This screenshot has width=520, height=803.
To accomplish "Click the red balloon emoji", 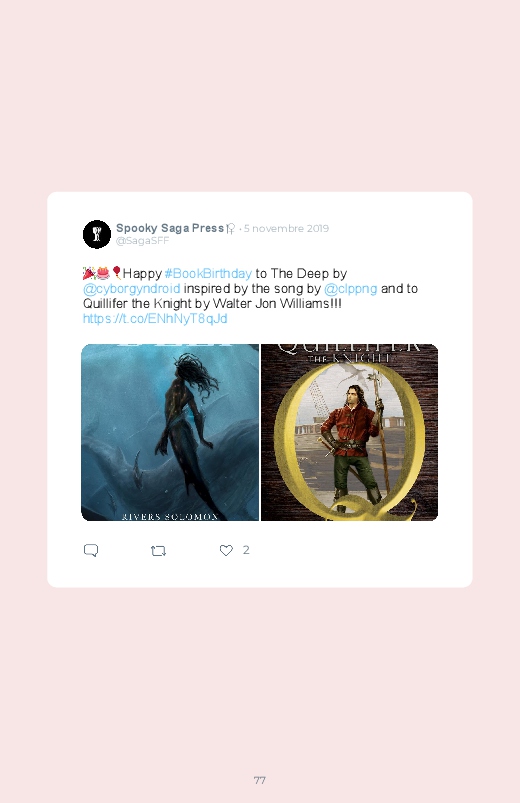I will 116,272.
